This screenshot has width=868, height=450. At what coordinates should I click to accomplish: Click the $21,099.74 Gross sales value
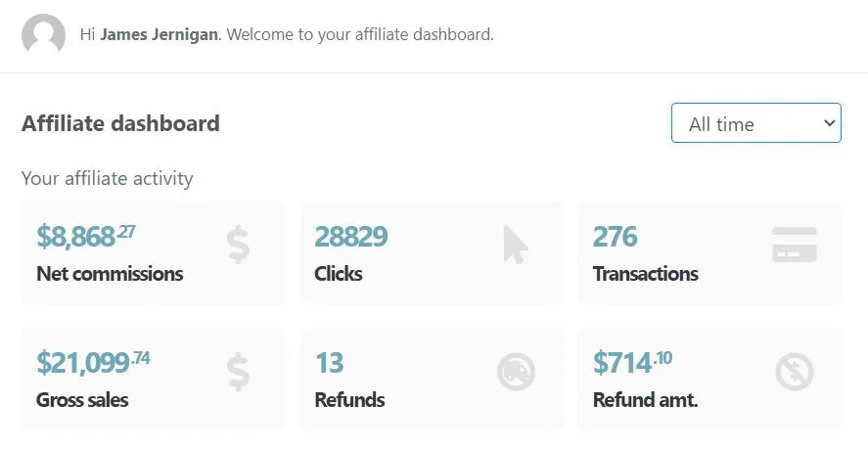(93, 363)
